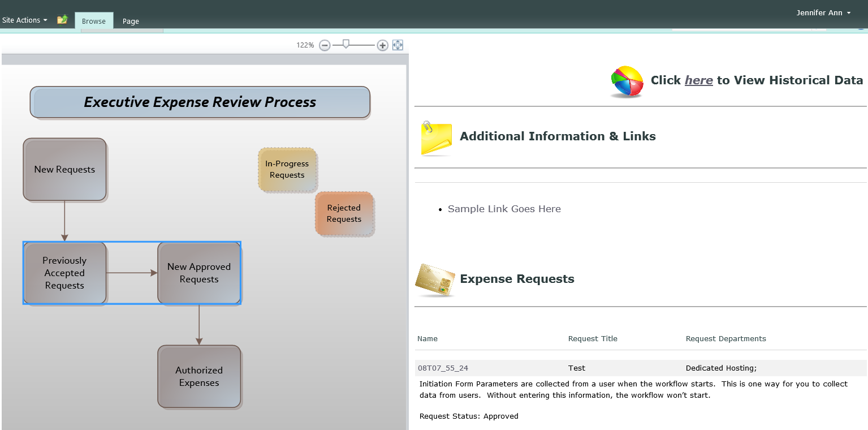The image size is (868, 430).
Task: Select the In-Progress Requests shape
Action: click(x=287, y=169)
